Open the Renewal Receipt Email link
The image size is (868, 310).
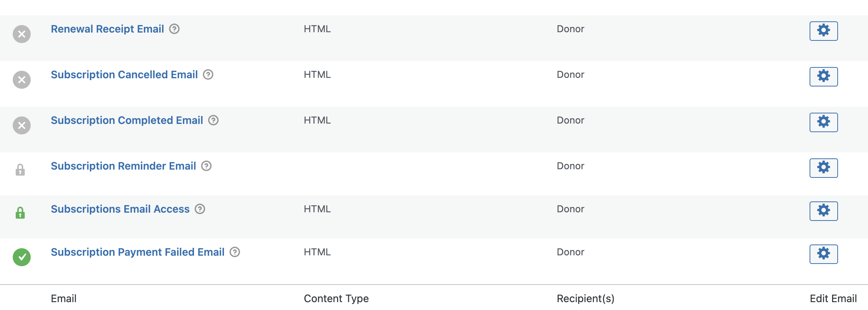pos(107,29)
